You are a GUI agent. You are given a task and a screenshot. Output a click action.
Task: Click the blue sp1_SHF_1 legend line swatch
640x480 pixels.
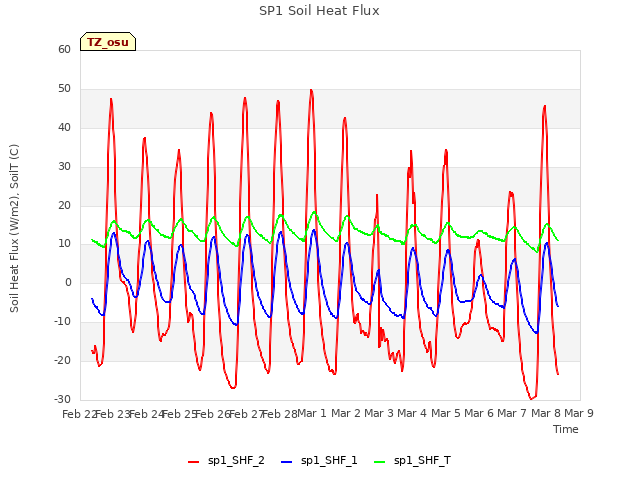tap(287, 462)
